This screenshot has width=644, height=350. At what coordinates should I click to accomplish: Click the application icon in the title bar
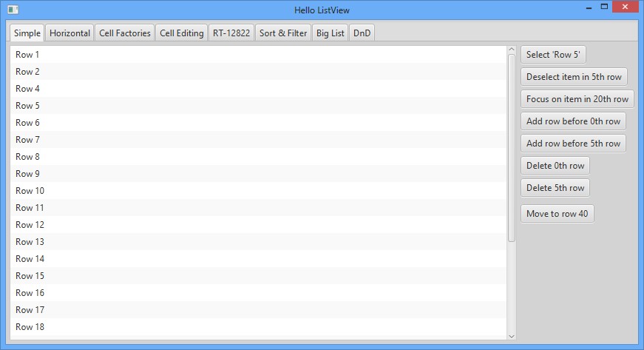(x=12, y=10)
